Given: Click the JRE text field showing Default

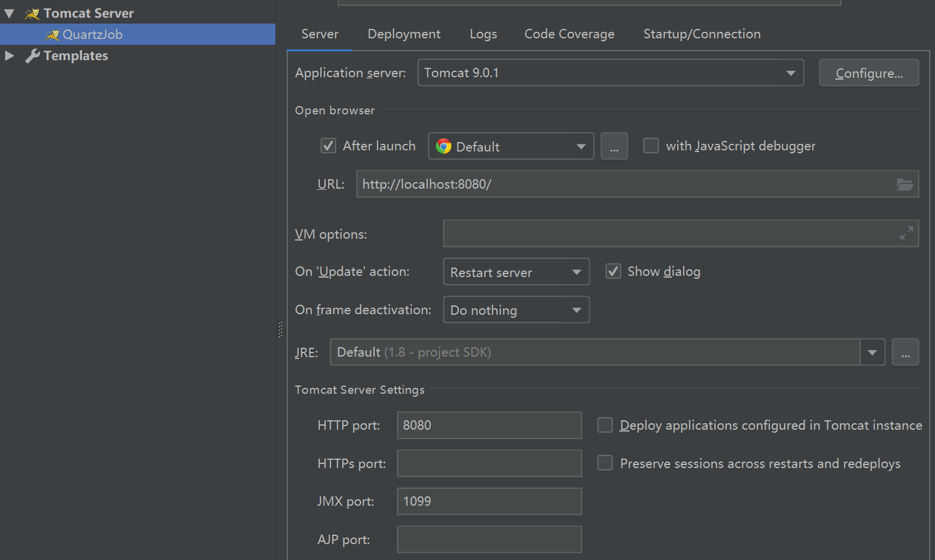Looking at the screenshot, I should point(595,353).
